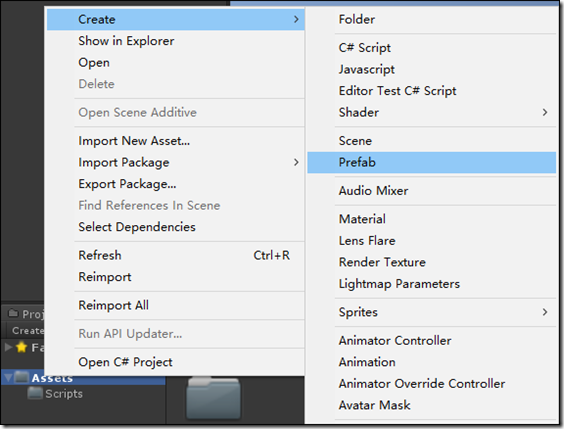Click the arrow beside Shader
This screenshot has height=429, width=564.
545,113
